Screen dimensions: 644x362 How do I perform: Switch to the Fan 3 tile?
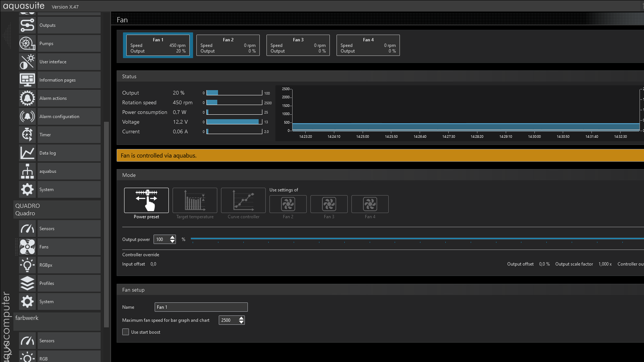pyautogui.click(x=298, y=45)
